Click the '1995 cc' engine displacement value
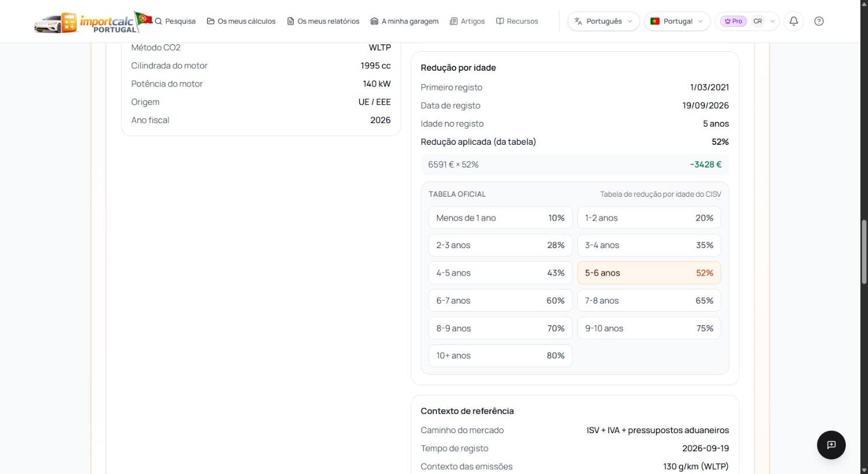 [x=376, y=66]
